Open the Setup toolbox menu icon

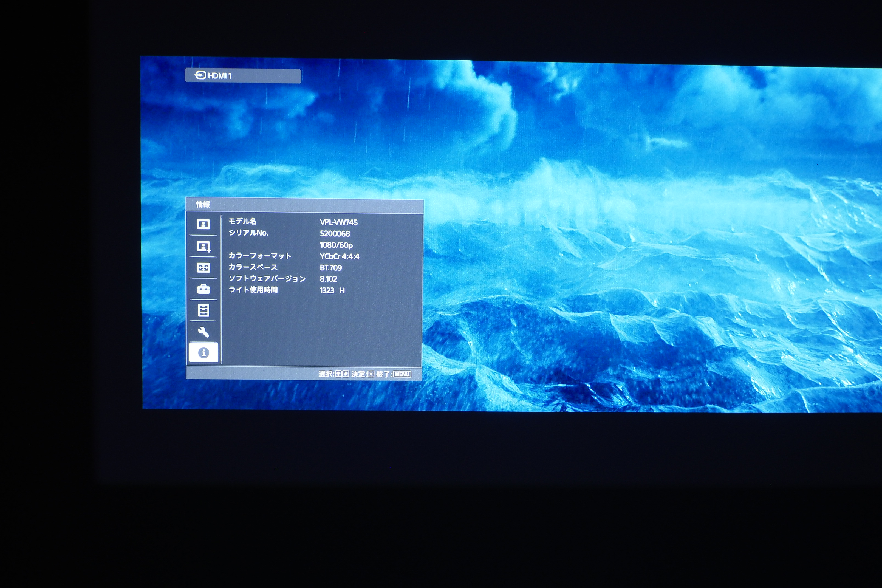click(x=203, y=289)
